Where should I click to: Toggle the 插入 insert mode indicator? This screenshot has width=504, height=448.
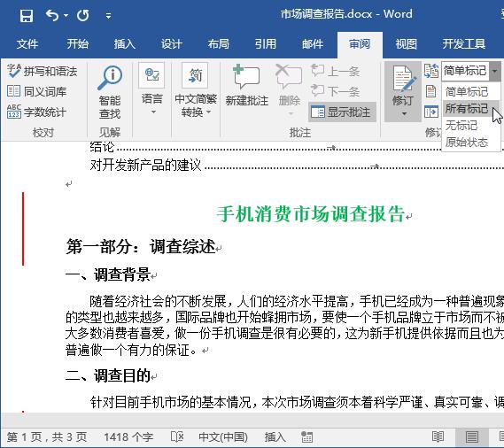[x=275, y=437]
